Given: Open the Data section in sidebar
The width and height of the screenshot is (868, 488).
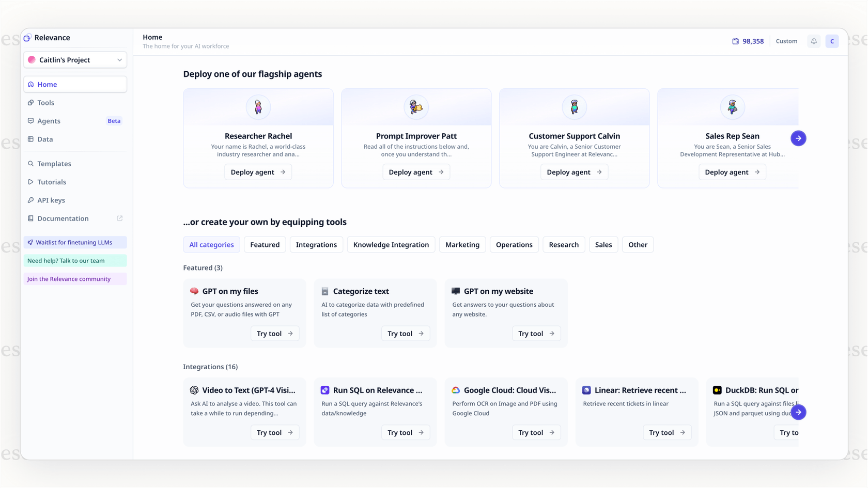Looking at the screenshot, I should (45, 139).
